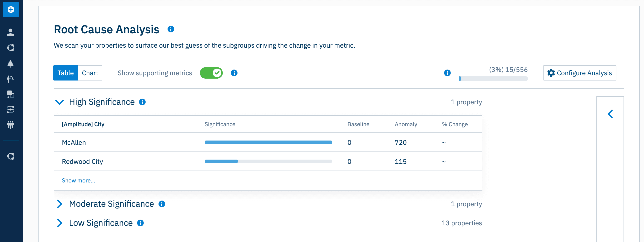Click info icon beside Moderate Significance
The height and width of the screenshot is (242, 644).
click(x=162, y=204)
